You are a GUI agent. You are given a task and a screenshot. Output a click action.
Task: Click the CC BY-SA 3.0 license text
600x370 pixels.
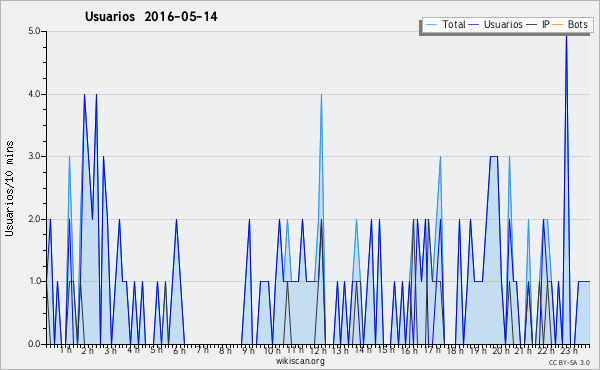click(569, 362)
